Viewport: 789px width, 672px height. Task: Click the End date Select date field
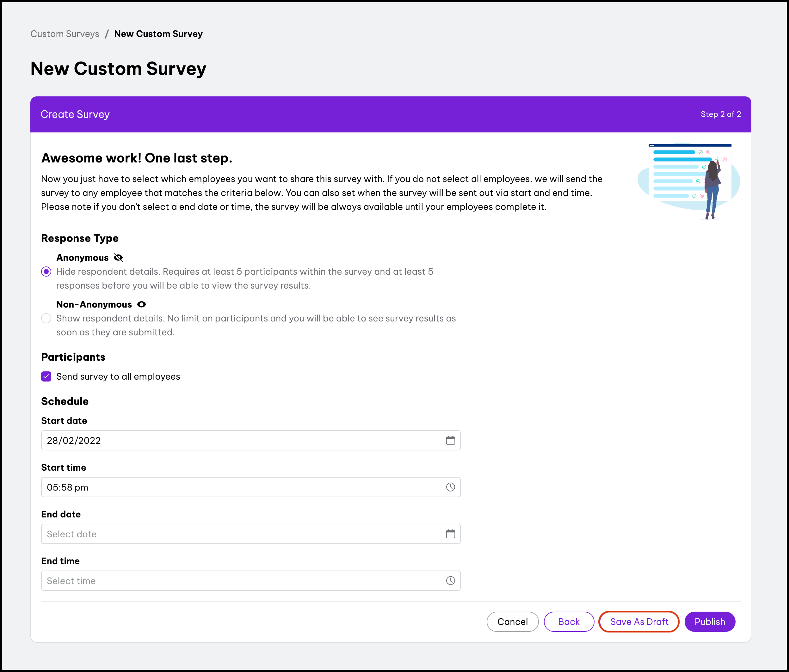244,534
